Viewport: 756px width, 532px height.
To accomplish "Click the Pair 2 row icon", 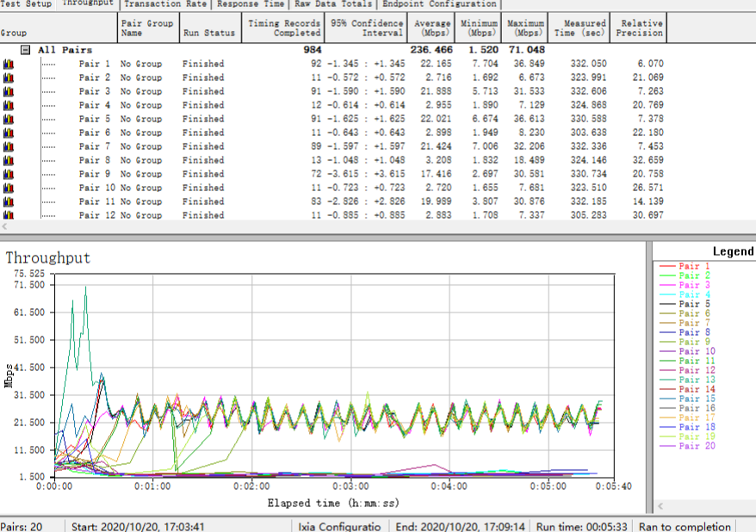I will tap(9, 77).
